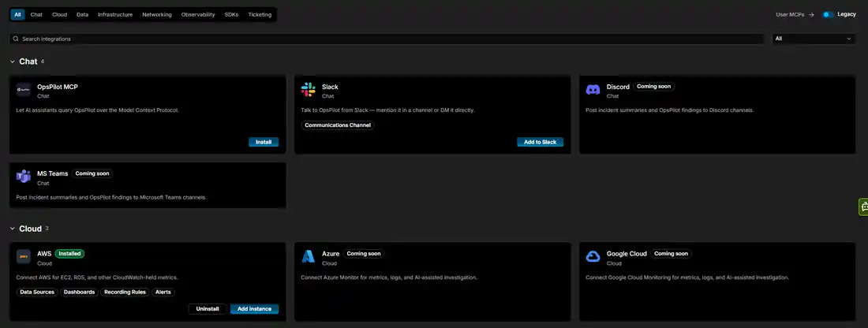Install the OpsPilot MCP integration
Viewport: 868px width, 328px height.
pos(264,142)
